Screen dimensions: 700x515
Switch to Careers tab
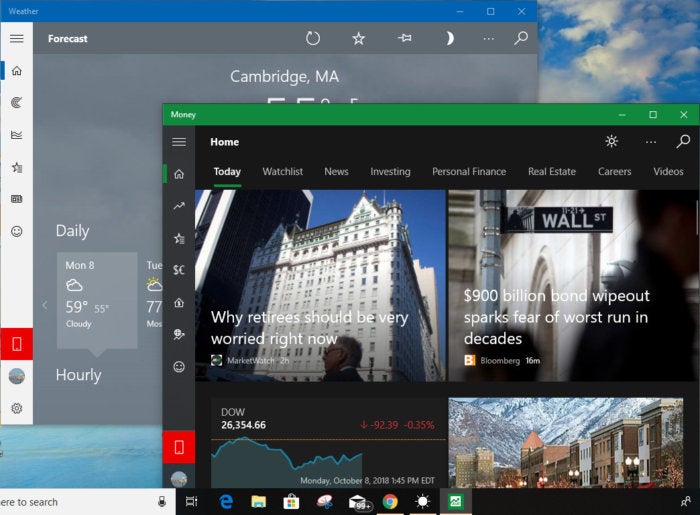click(614, 172)
